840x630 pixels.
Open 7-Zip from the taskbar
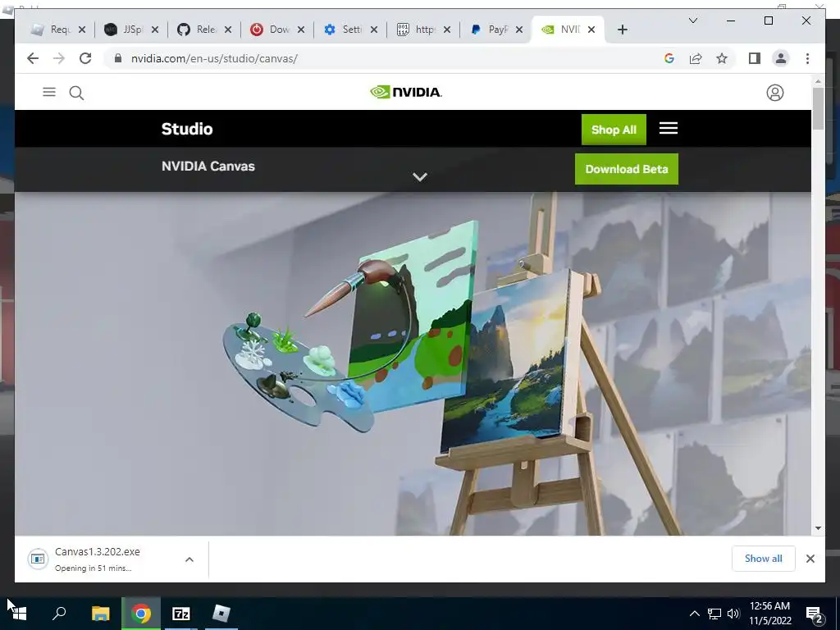[x=181, y=614]
